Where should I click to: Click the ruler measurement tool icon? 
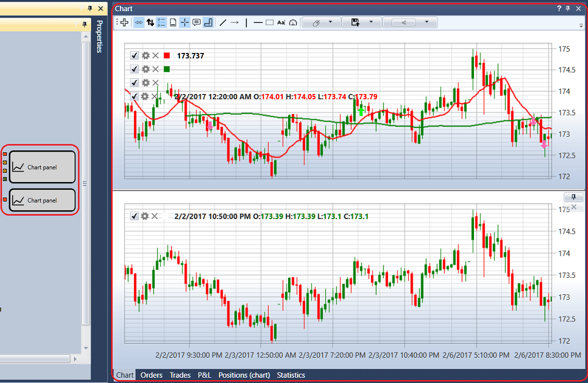(208, 22)
